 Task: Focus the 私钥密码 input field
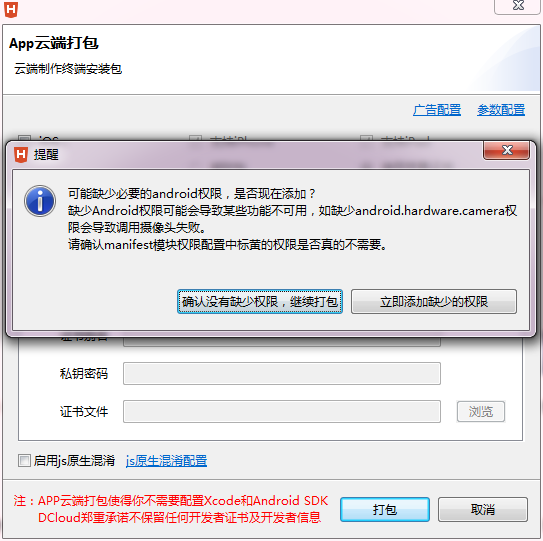pyautogui.click(x=282, y=373)
